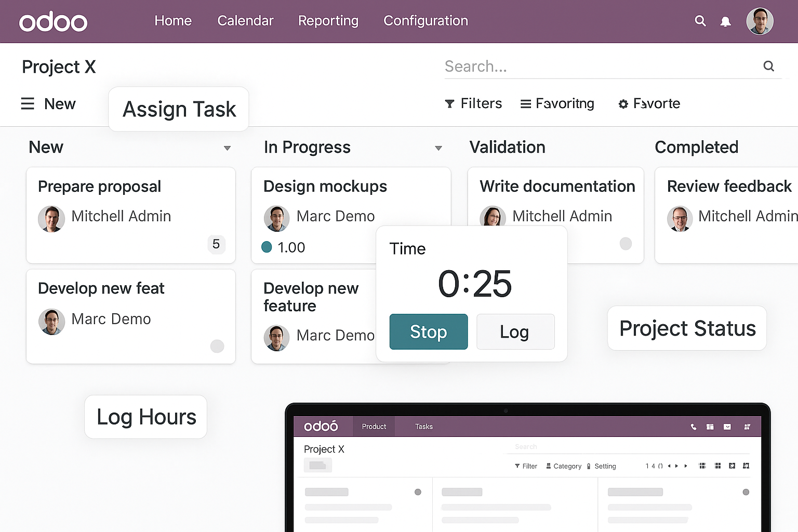Expand the New column dropdown arrow
798x532 pixels.
tap(227, 148)
